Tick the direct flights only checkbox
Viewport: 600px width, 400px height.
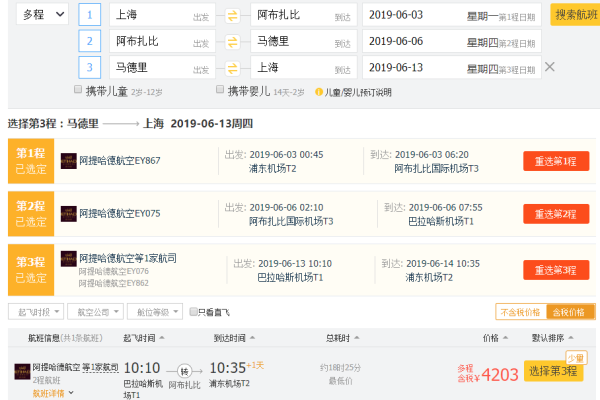[x=193, y=312]
